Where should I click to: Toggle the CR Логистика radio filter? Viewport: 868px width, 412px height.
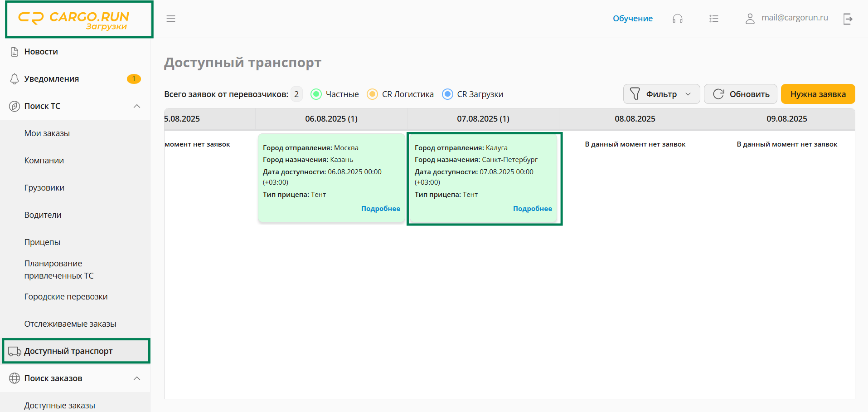click(x=372, y=94)
